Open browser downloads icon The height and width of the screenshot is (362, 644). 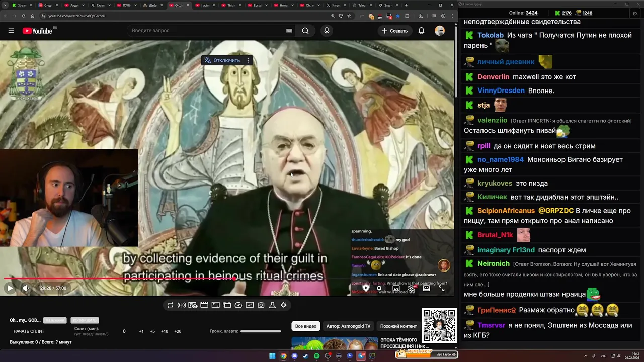click(x=421, y=16)
